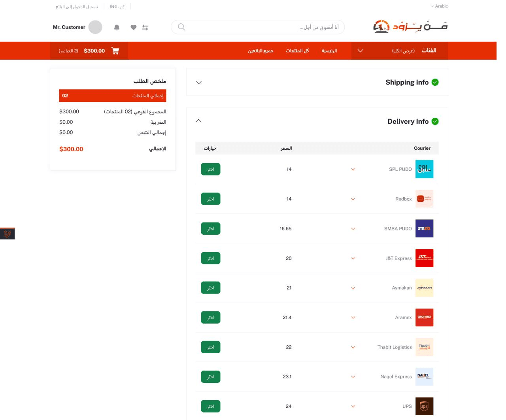Image resolution: width=506 pixels, height=420 pixels.
Task: Expand details chevron for SPL PUDO
Action: [353, 169]
